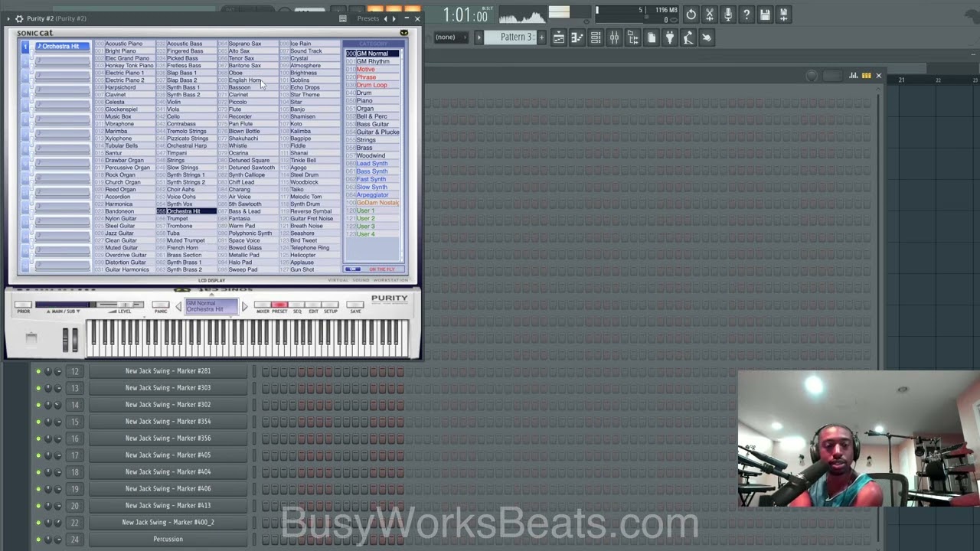This screenshot has width=980, height=551.
Task: Open the (none) snap dropdown
Action: pos(452,37)
